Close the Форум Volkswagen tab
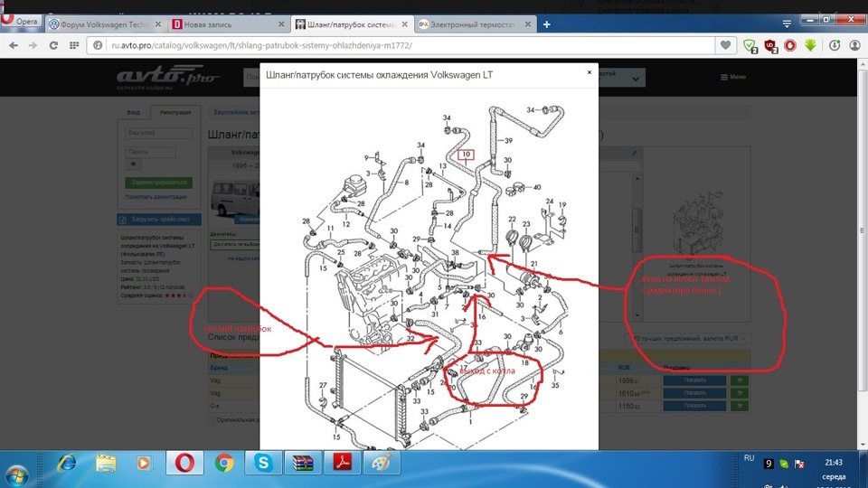Screen dimensions: 868x488 coord(157,24)
